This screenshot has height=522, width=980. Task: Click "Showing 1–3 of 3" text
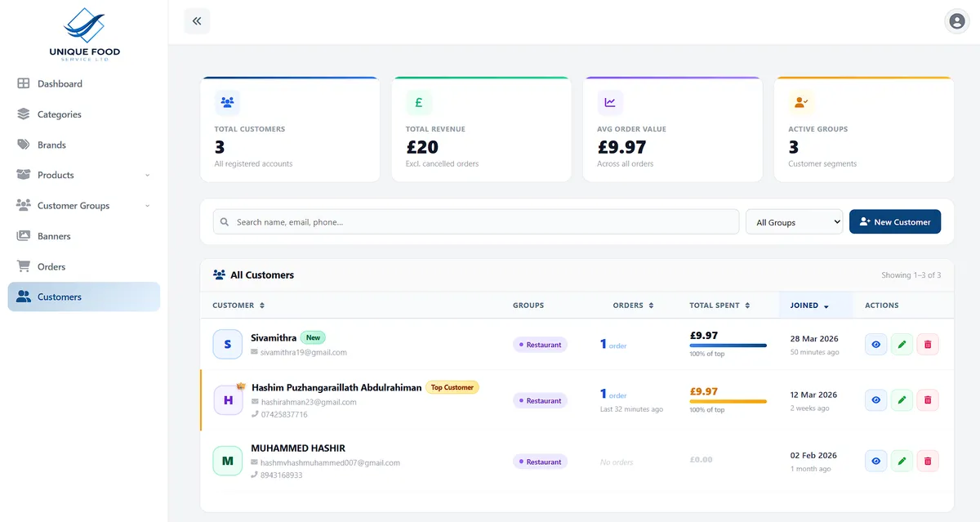pos(911,275)
